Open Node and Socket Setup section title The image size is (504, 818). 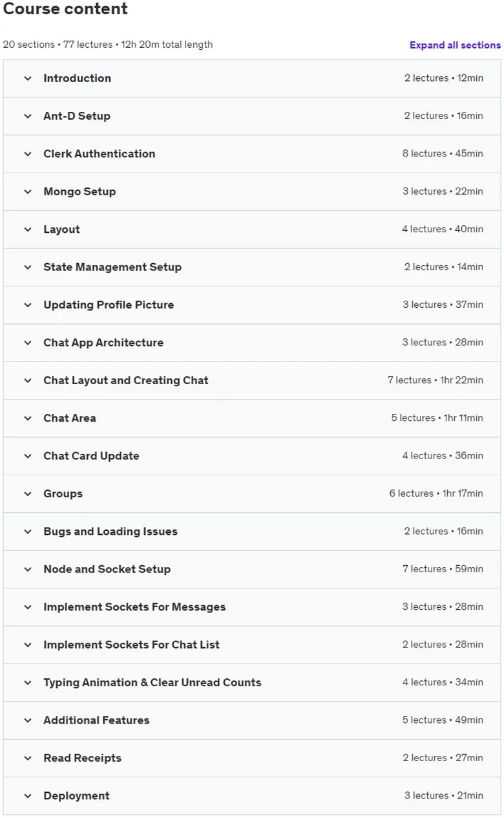pyautogui.click(x=107, y=569)
